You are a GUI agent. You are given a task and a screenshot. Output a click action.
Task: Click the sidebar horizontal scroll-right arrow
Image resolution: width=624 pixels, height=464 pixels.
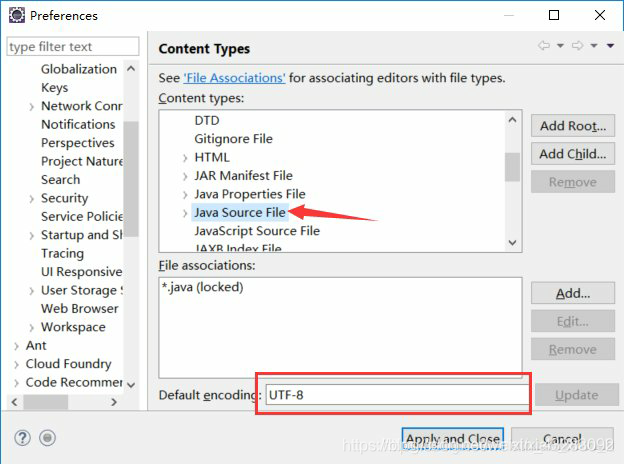(x=114, y=402)
